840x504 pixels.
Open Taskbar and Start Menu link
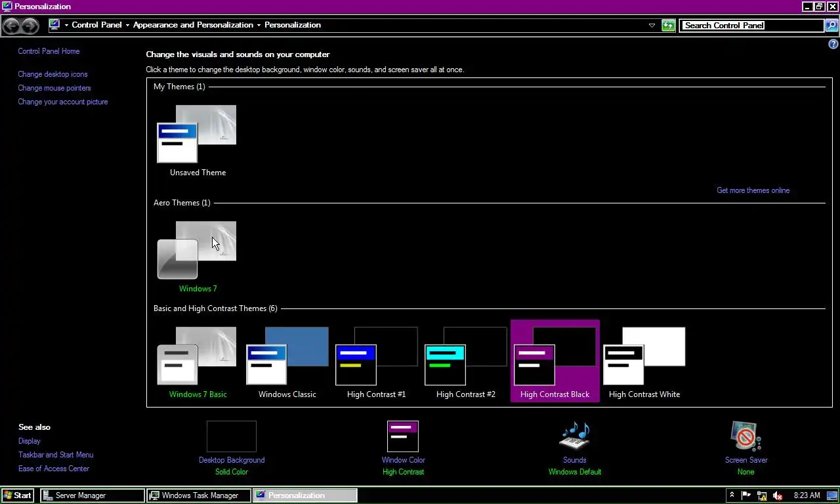click(x=56, y=455)
